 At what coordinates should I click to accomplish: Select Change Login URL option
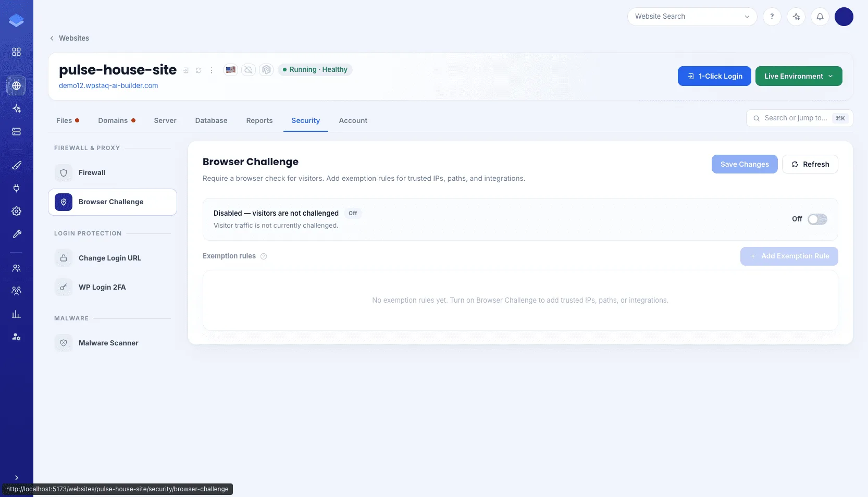click(x=113, y=258)
